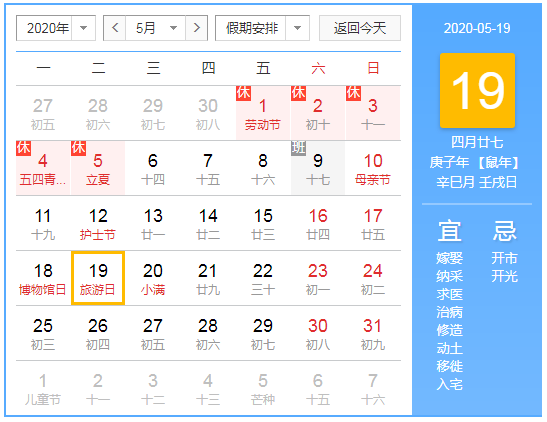Screen dimensions: 547x422
Task: Select June 4 十三 greyed date
Action: (208, 388)
